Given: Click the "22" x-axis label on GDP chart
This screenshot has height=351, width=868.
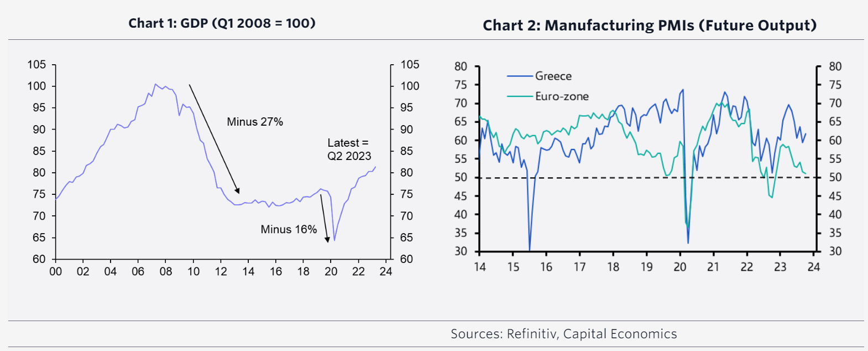Looking at the screenshot, I should (358, 271).
